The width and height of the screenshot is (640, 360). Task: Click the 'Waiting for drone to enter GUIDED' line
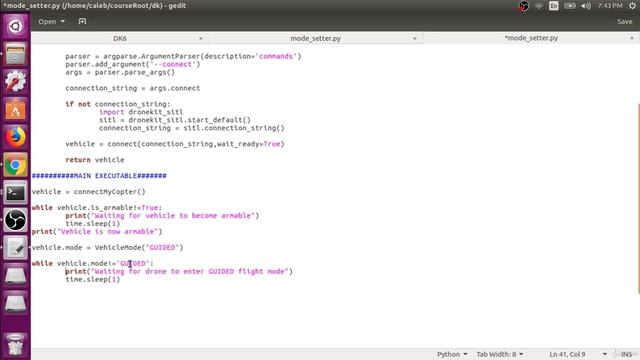[179, 271]
